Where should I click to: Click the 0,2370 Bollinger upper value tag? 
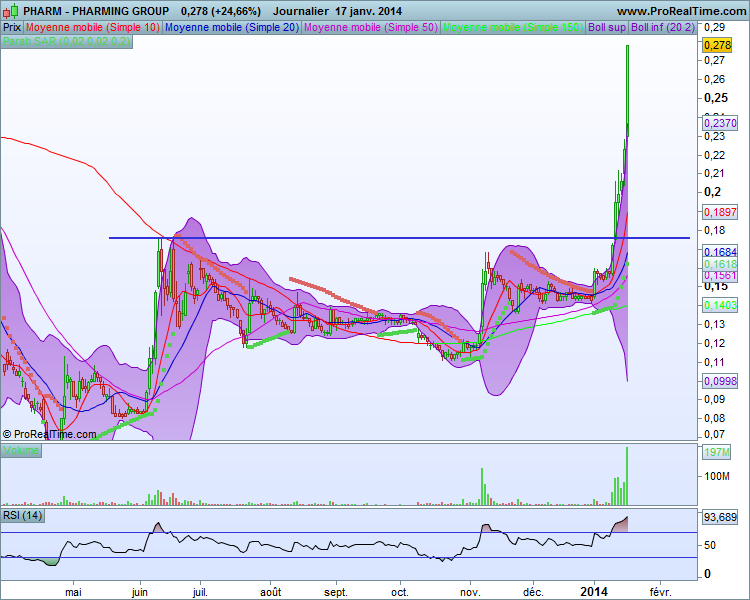click(x=720, y=123)
